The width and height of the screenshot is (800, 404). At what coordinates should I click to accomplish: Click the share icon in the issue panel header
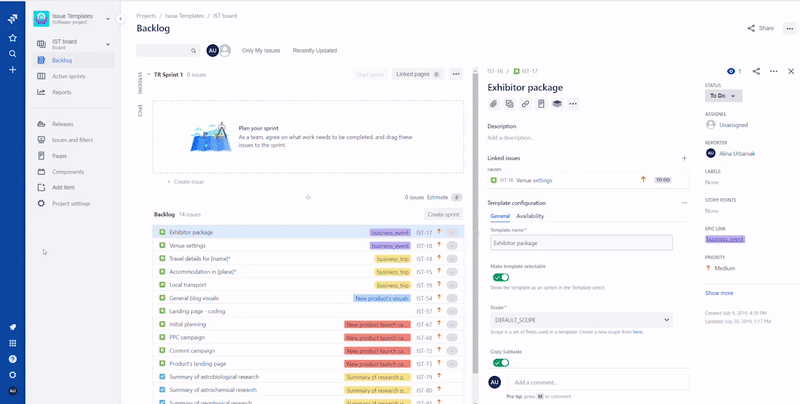point(756,71)
